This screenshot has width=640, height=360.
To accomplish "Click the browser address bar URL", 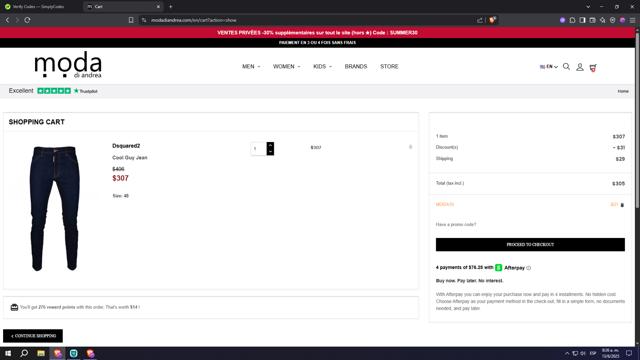I will click(x=194, y=20).
